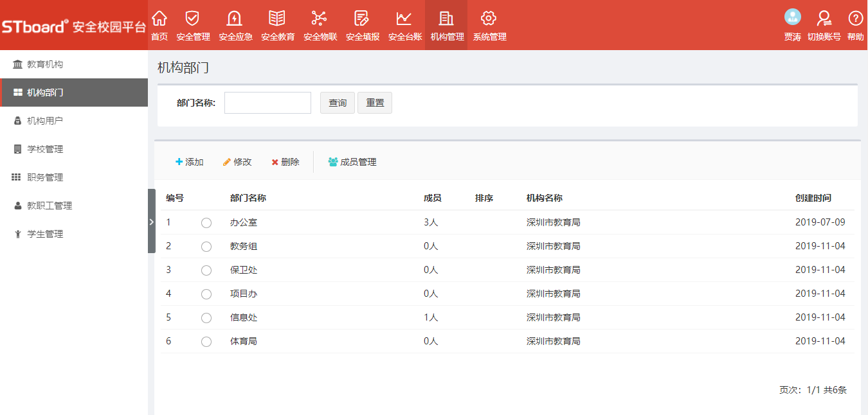Click the 保卫处 department name
This screenshot has width=868, height=415.
244,270
